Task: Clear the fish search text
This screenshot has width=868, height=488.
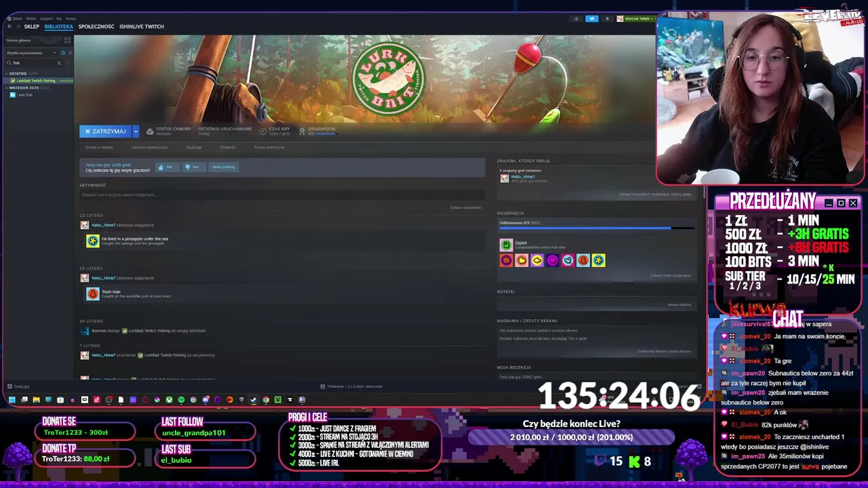Action: [x=59, y=63]
